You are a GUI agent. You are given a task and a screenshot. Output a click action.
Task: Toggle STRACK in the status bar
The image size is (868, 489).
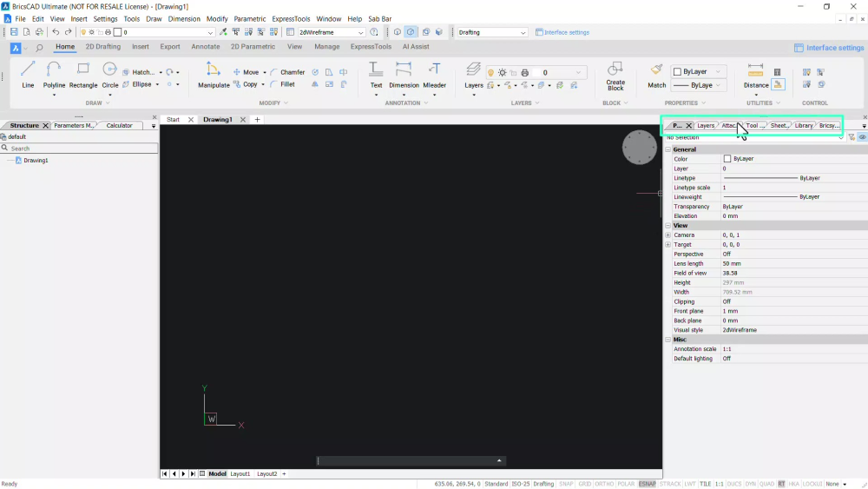(670, 484)
